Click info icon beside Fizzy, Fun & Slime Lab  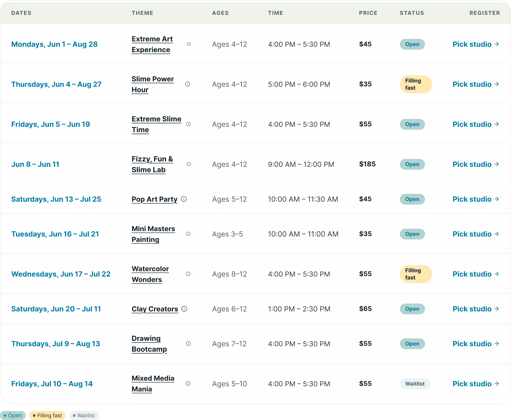tap(189, 164)
